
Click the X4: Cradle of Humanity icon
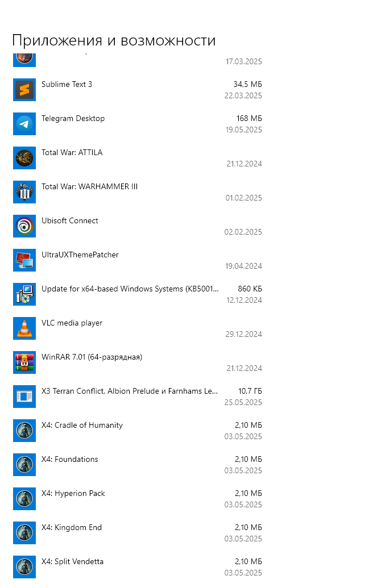coord(24,431)
